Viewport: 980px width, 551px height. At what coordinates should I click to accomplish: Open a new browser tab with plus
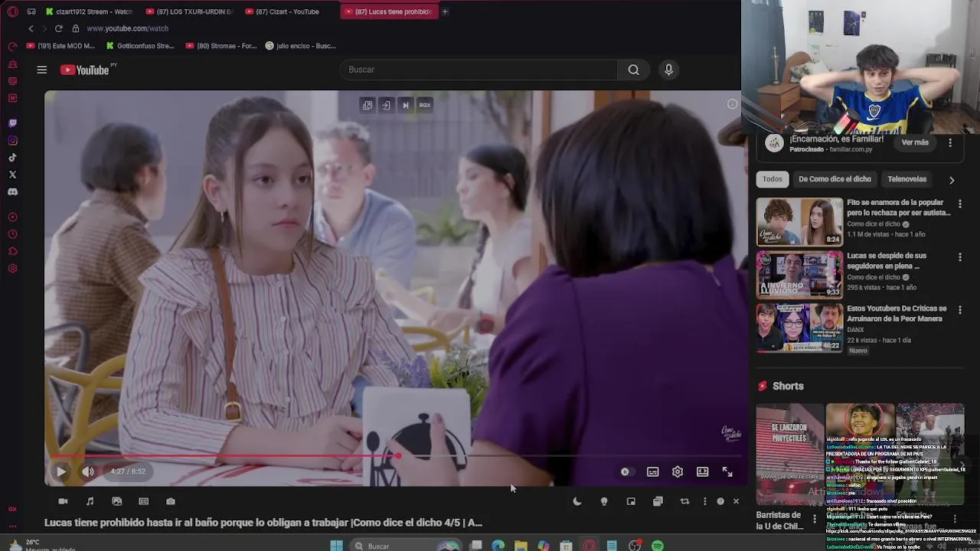(445, 11)
